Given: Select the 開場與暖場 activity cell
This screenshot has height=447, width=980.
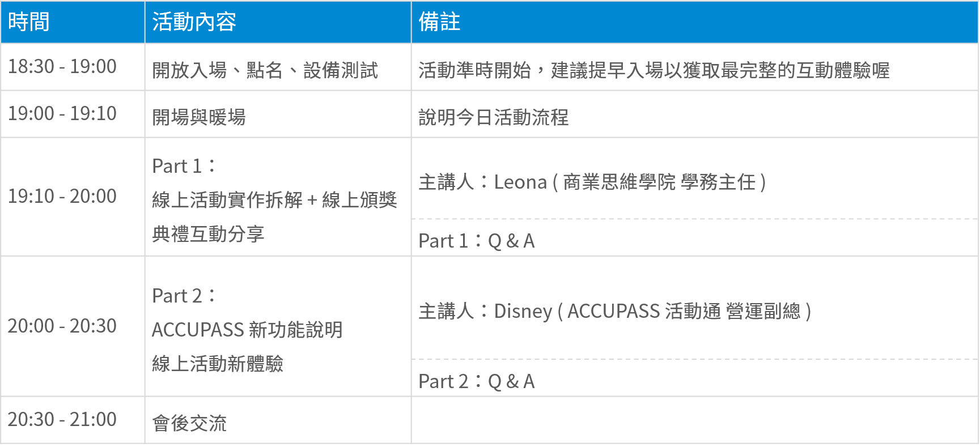Looking at the screenshot, I should click(x=199, y=117).
